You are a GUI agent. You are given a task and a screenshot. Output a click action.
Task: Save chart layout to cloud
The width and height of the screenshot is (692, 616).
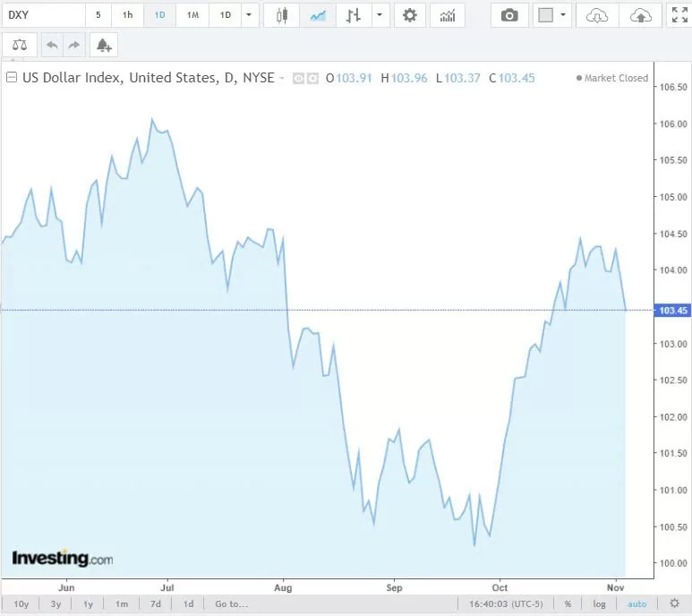(640, 15)
